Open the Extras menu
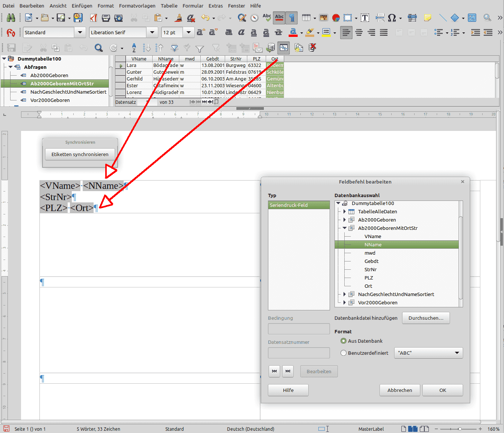This screenshot has height=433, width=504. pyautogui.click(x=216, y=6)
